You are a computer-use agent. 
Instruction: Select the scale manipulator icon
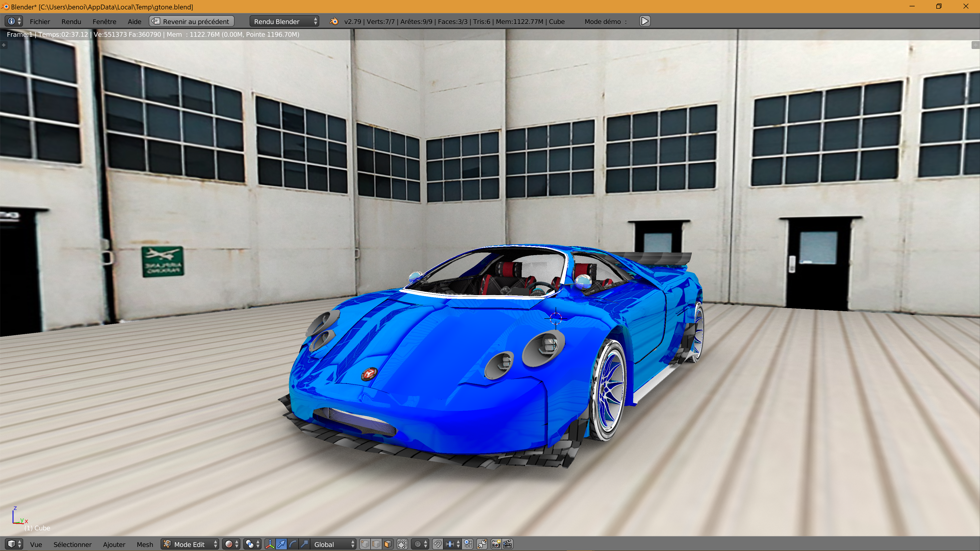pyautogui.click(x=304, y=544)
